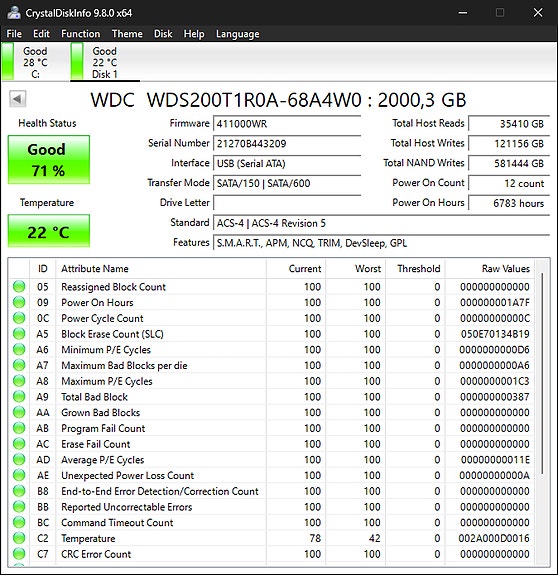The width and height of the screenshot is (558, 575).
Task: Click the previous disk arrow button
Action: tap(17, 99)
